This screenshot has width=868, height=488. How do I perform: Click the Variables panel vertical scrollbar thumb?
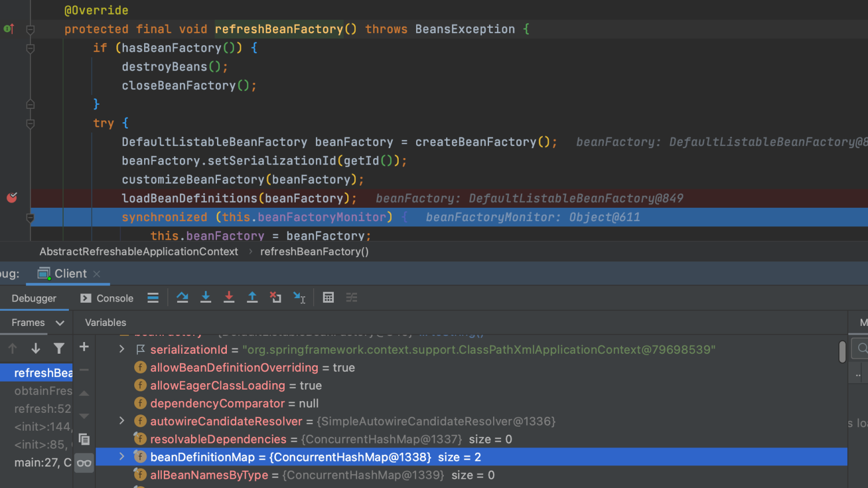pyautogui.click(x=842, y=351)
